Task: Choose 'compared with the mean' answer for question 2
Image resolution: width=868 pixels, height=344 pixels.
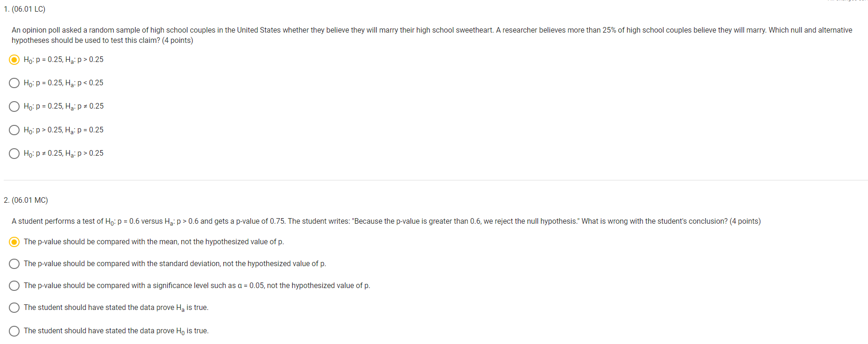Action: [x=14, y=241]
